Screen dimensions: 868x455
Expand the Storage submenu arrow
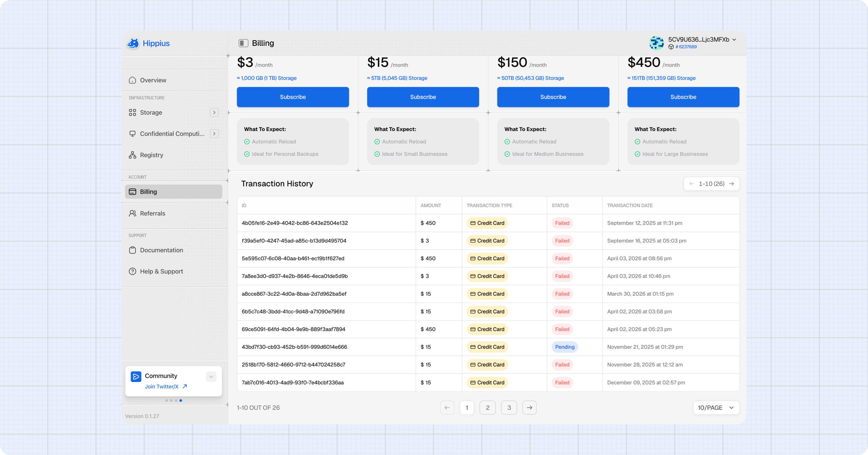(214, 112)
